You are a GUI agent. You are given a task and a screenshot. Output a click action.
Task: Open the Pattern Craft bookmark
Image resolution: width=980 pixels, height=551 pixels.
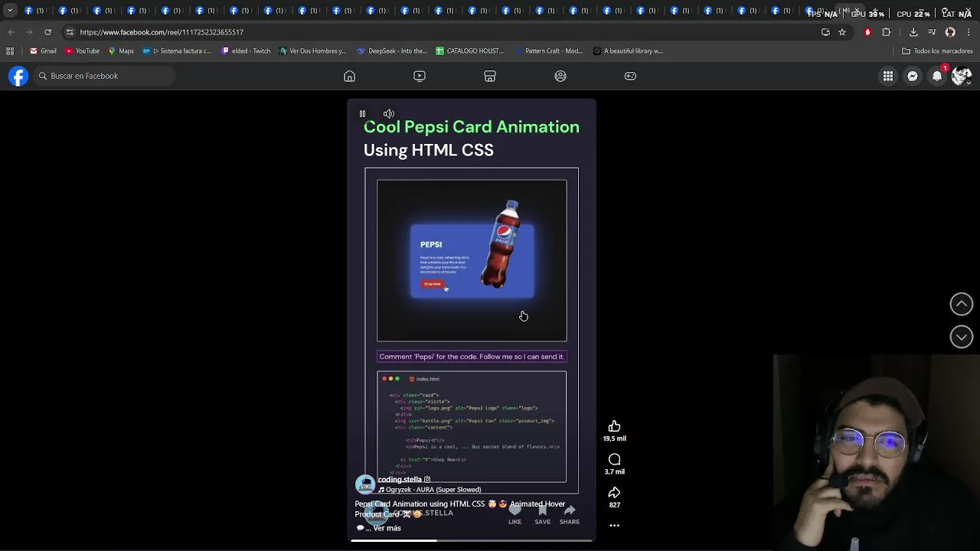(549, 51)
